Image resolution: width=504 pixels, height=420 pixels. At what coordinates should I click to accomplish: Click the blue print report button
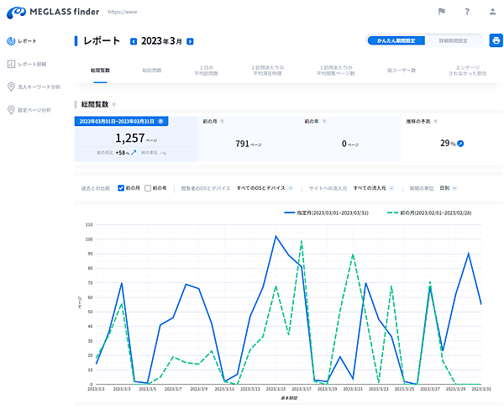[496, 40]
